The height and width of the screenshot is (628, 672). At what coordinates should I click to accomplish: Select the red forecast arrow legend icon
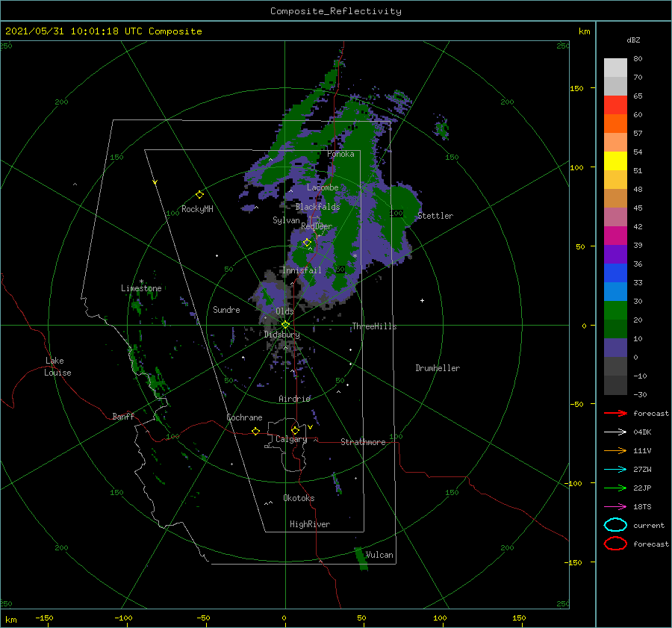coord(615,413)
